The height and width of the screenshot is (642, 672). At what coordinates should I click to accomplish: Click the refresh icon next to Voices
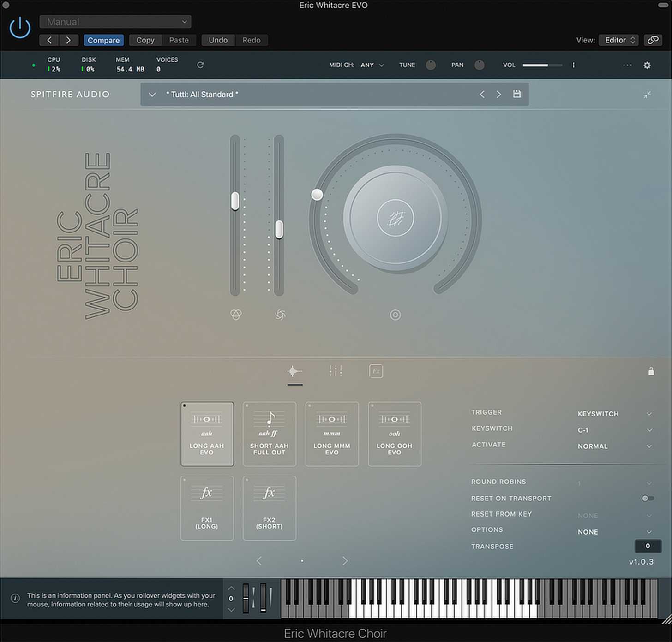click(200, 65)
